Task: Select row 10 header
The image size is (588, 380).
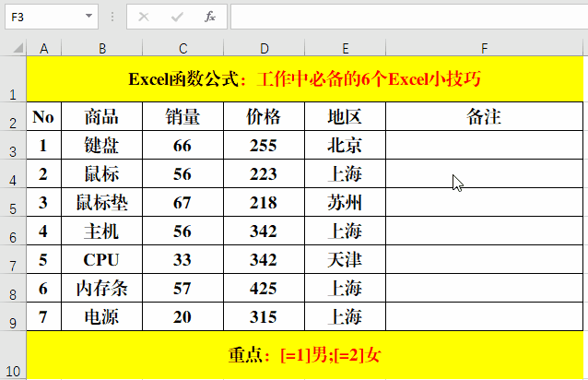Action: (13, 355)
